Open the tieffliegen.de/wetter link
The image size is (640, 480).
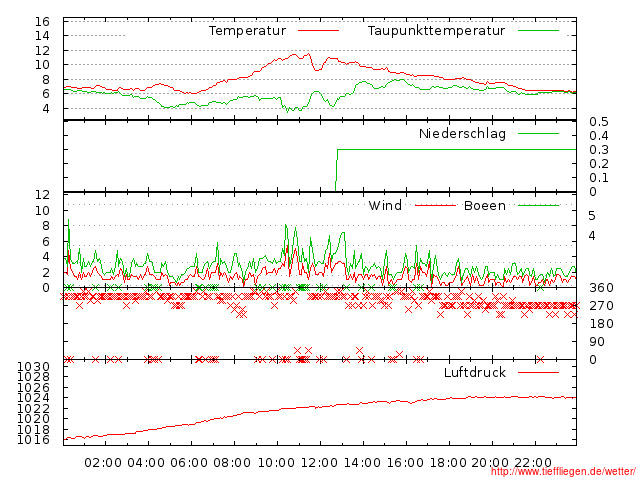(x=563, y=472)
